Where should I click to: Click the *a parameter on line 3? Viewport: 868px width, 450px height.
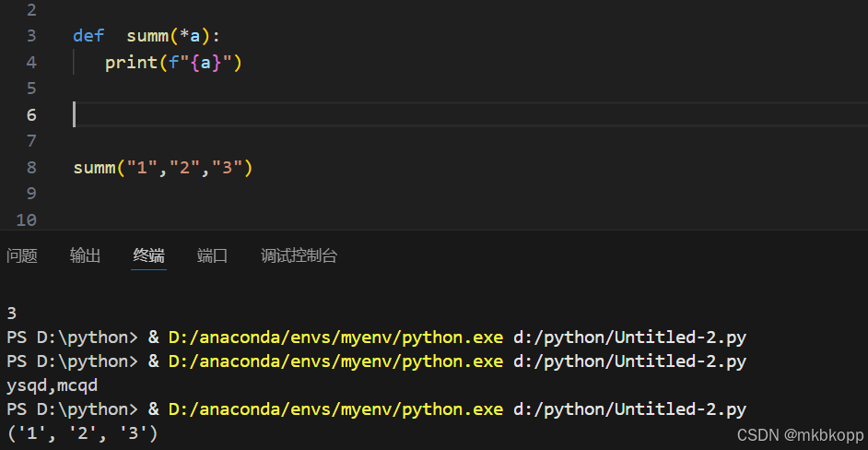pos(190,36)
